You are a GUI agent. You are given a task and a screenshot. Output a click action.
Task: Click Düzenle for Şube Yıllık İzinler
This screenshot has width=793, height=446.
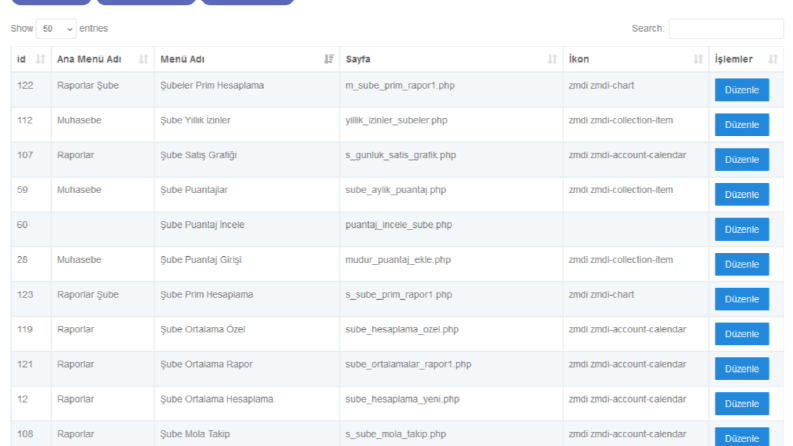click(x=741, y=125)
